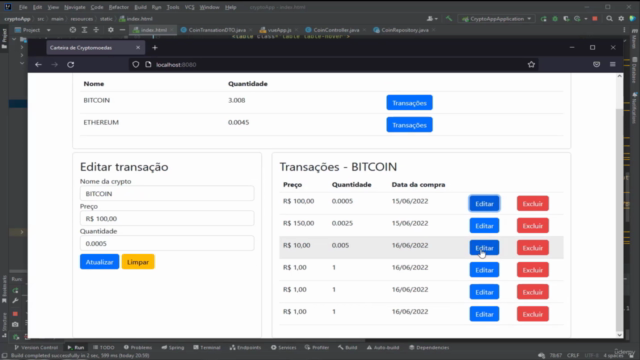
Task: Click the 4 spaces indent status entry
Action: coord(613,356)
